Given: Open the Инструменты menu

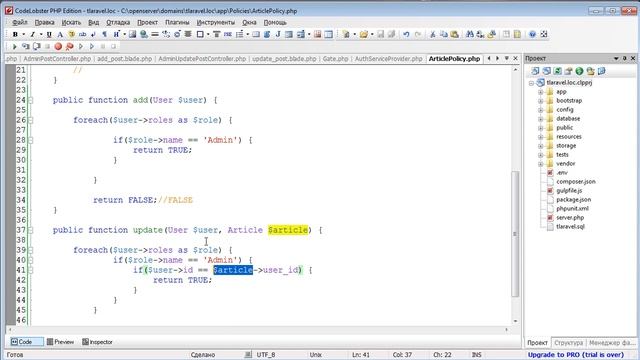Looking at the screenshot, I should (x=216, y=22).
